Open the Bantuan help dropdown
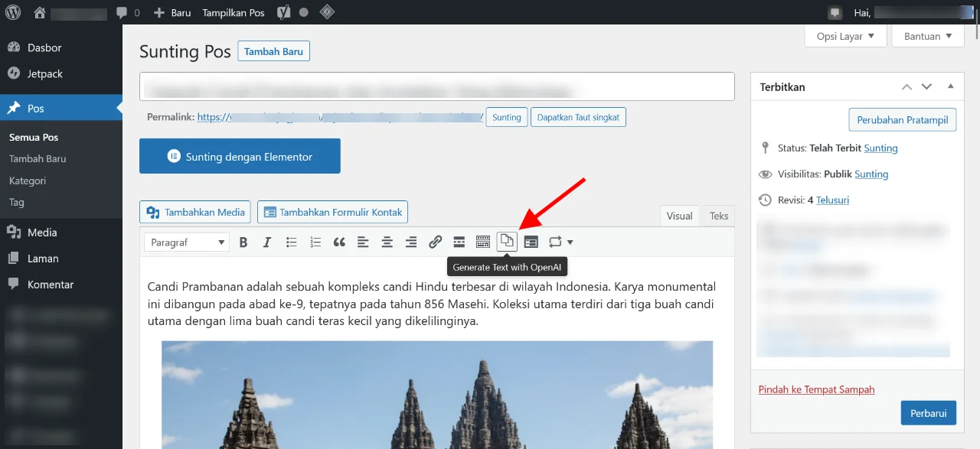Screen dimensions: 980x449 point(927,36)
